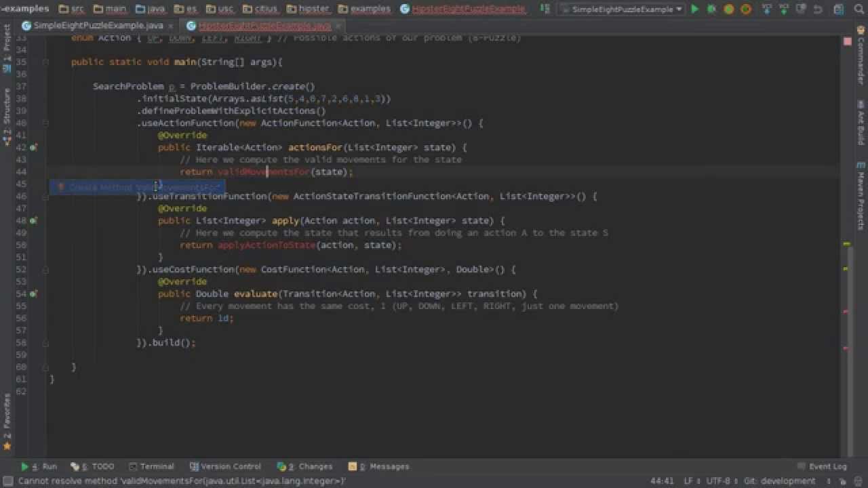Switch to HipsterEightPuzzleExample.java tab
The height and width of the screenshot is (488, 868).
tap(265, 26)
